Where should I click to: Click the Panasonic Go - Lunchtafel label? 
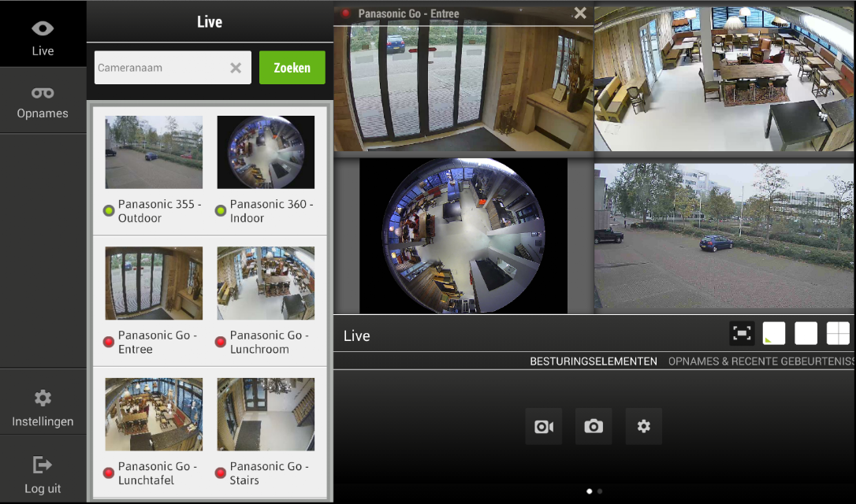tap(157, 473)
